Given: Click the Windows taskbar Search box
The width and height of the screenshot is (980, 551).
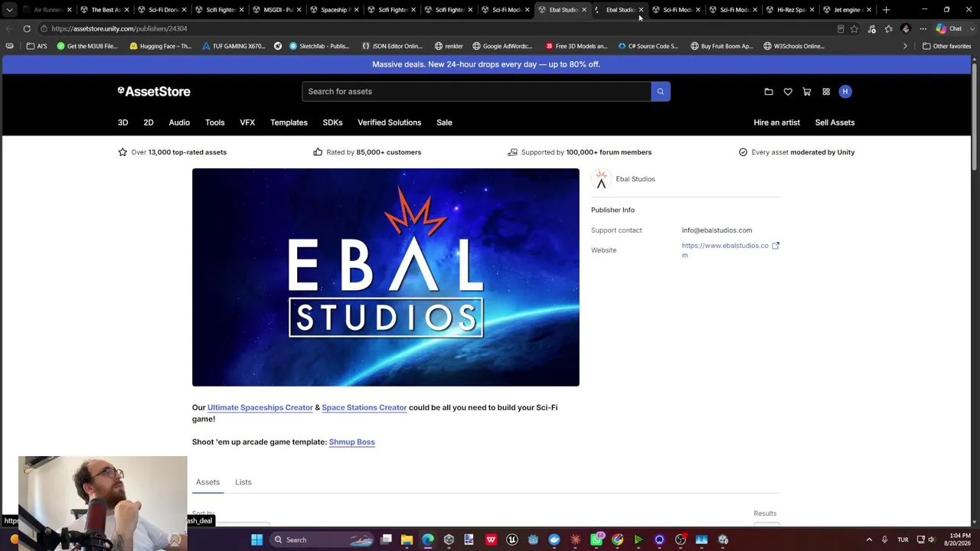Looking at the screenshot, I should (x=320, y=540).
